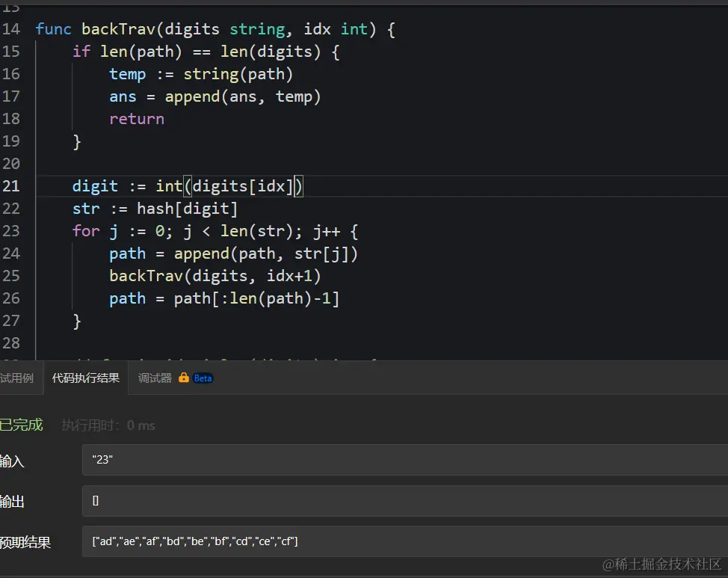
Task: Click the 输入 field showing "23"
Action: 405,460
